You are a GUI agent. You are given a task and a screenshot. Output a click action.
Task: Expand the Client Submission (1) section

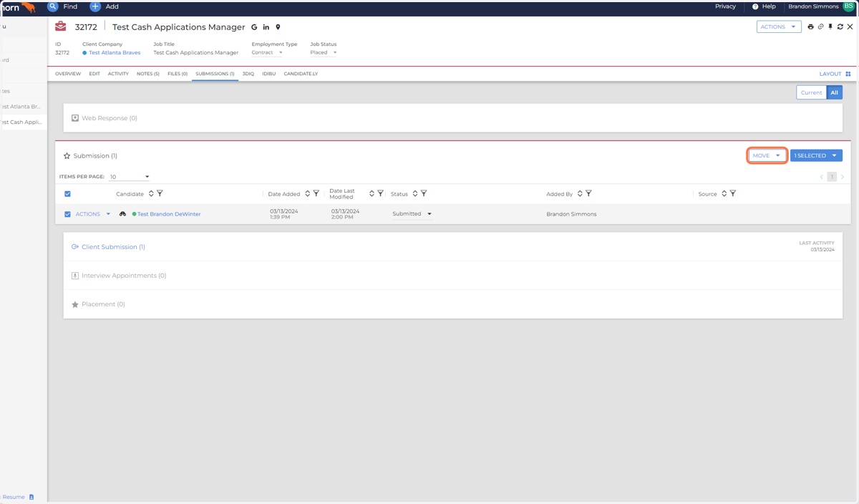click(x=452, y=247)
